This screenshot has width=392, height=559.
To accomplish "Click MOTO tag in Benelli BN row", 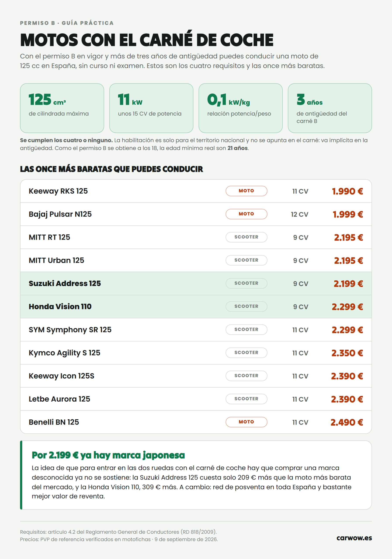I will [246, 422].
